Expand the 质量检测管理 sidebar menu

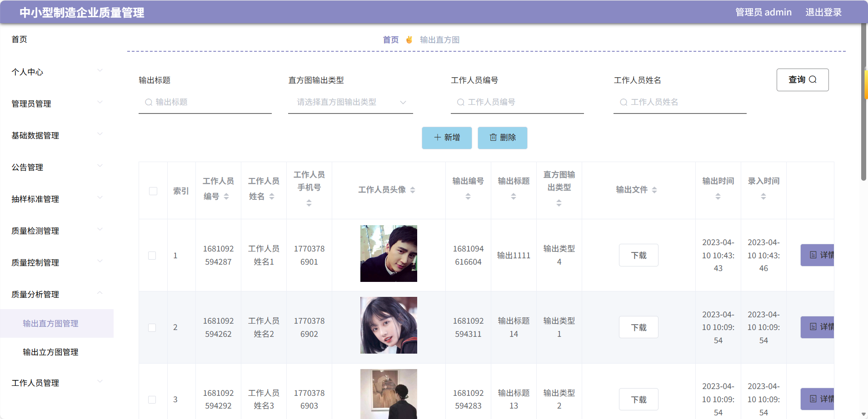[x=57, y=231]
